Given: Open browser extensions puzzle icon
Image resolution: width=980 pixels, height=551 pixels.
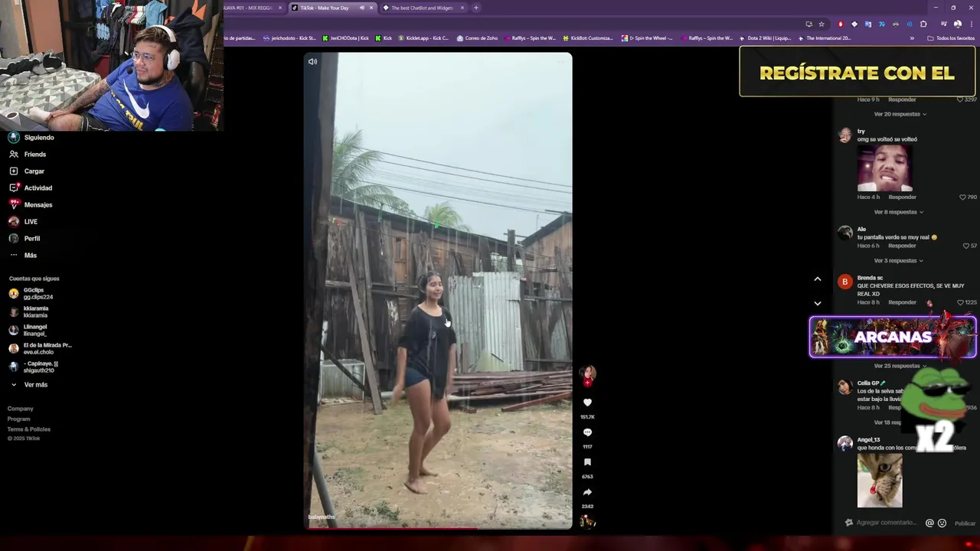Looking at the screenshot, I should (923, 24).
